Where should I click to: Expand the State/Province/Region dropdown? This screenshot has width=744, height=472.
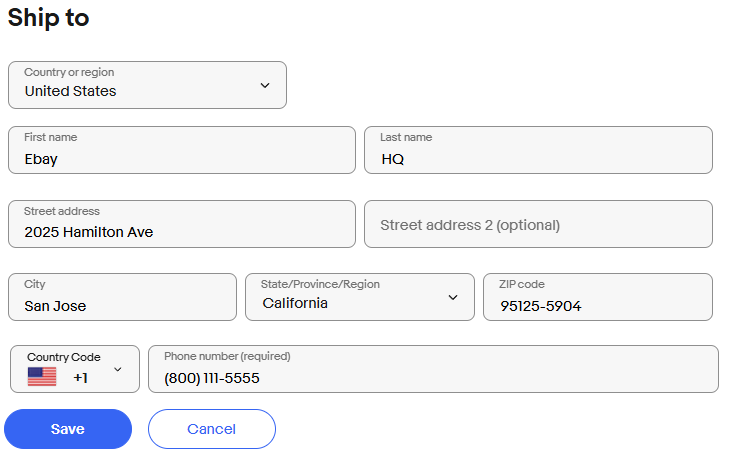click(x=359, y=297)
